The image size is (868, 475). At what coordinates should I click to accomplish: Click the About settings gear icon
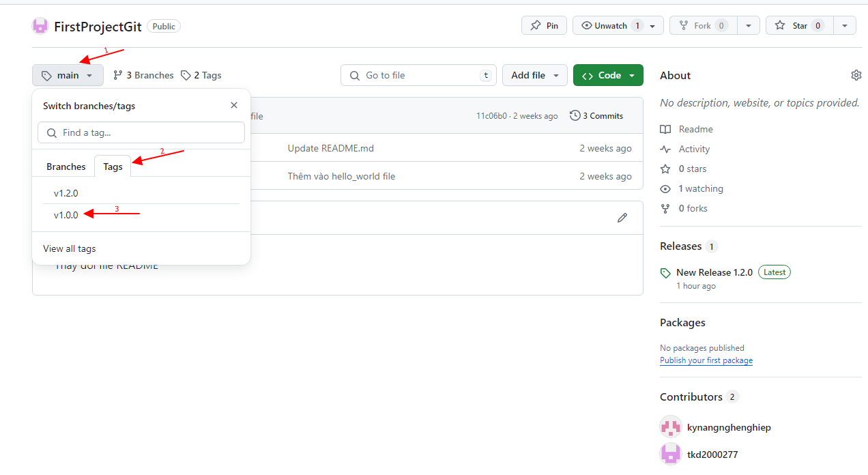[x=856, y=75]
